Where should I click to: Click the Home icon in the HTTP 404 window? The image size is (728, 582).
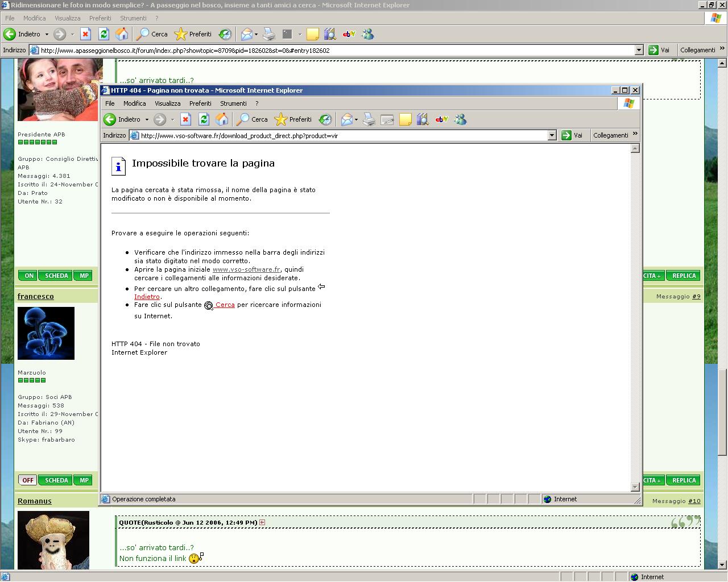point(222,119)
